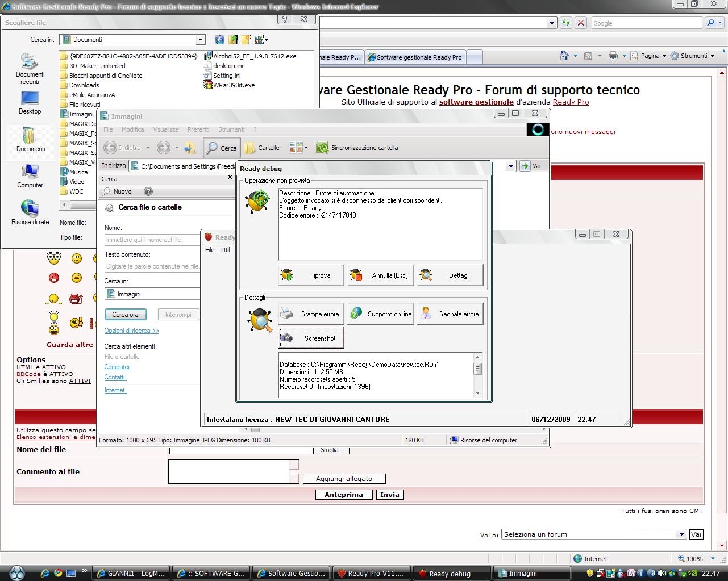Screen dimensions: 728x581
Task: Click the Aggiungi allegato button
Action: coord(344,479)
